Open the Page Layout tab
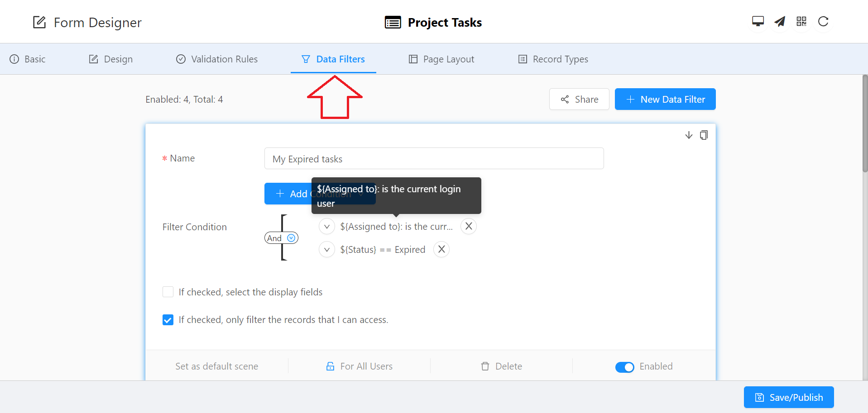The width and height of the screenshot is (868, 413). click(441, 59)
